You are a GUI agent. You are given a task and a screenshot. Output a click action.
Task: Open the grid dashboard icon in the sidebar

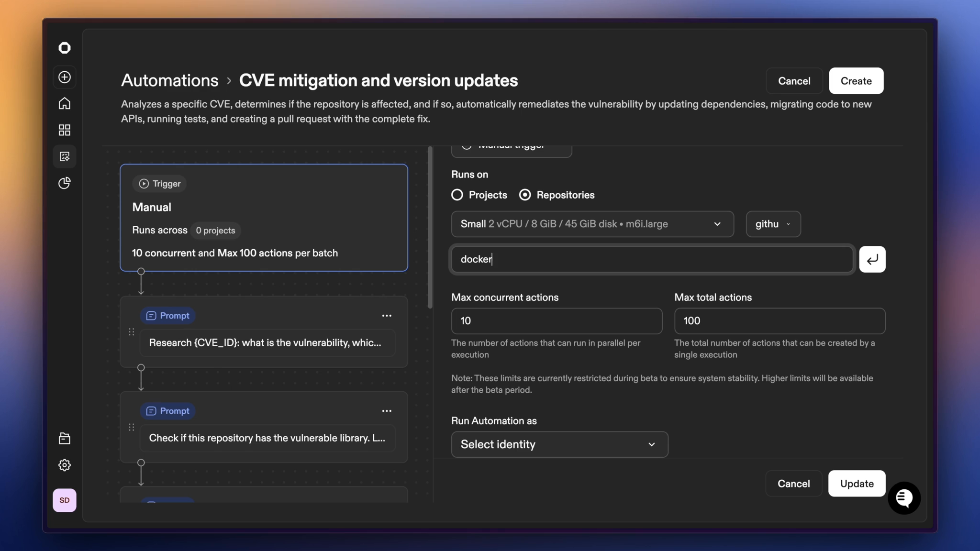(65, 130)
